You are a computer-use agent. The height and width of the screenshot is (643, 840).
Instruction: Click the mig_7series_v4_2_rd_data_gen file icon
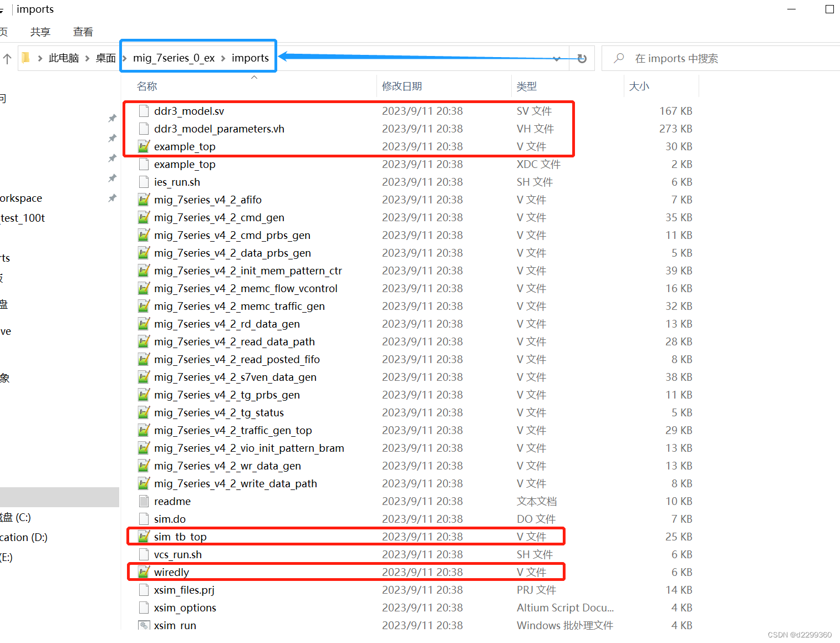(x=144, y=324)
